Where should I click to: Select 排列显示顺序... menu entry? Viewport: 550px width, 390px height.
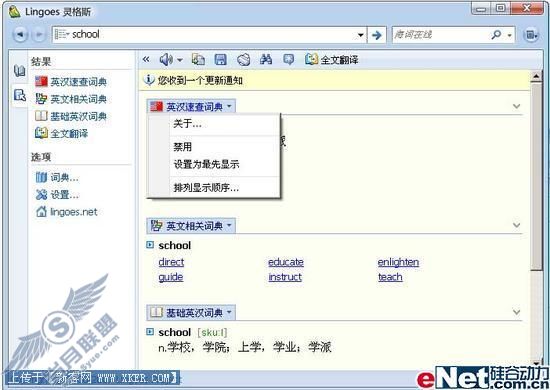tap(206, 188)
